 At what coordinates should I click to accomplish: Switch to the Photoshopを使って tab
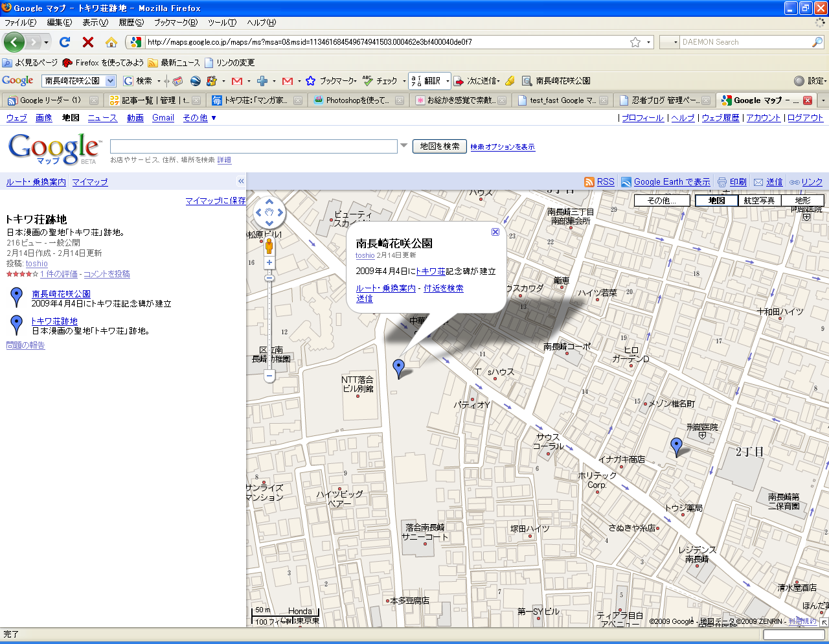coord(358,100)
